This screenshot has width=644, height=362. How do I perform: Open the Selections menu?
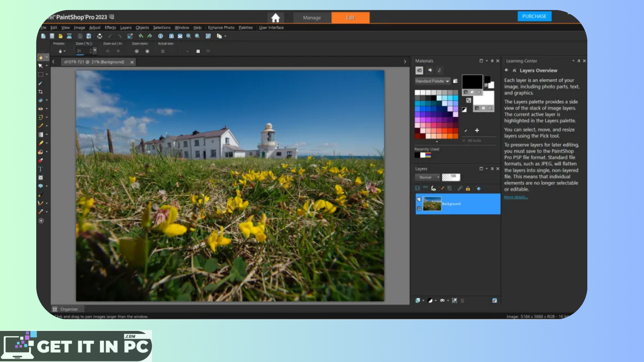[162, 27]
